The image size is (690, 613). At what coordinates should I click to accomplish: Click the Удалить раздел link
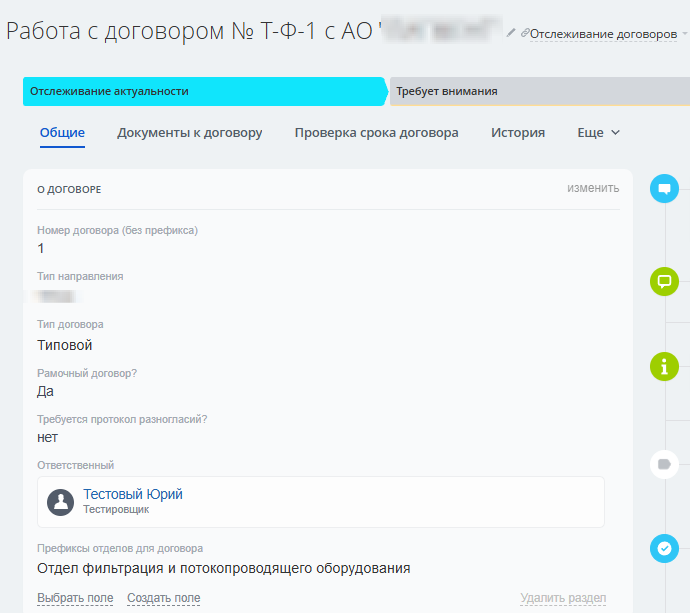click(563, 598)
